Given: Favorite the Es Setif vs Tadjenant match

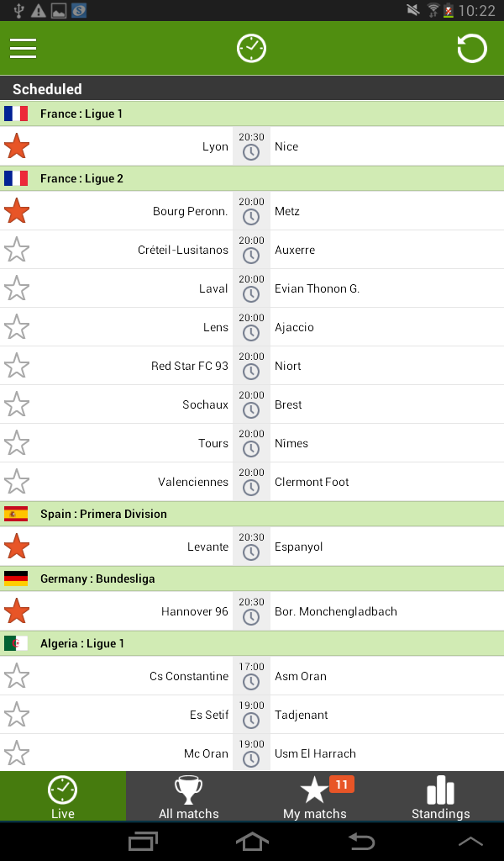Looking at the screenshot, I should [x=17, y=715].
